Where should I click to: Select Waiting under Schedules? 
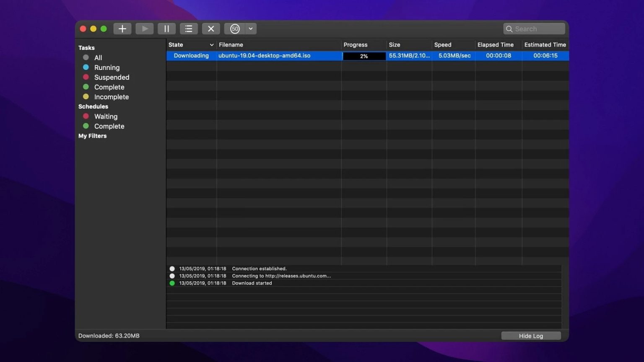point(106,116)
